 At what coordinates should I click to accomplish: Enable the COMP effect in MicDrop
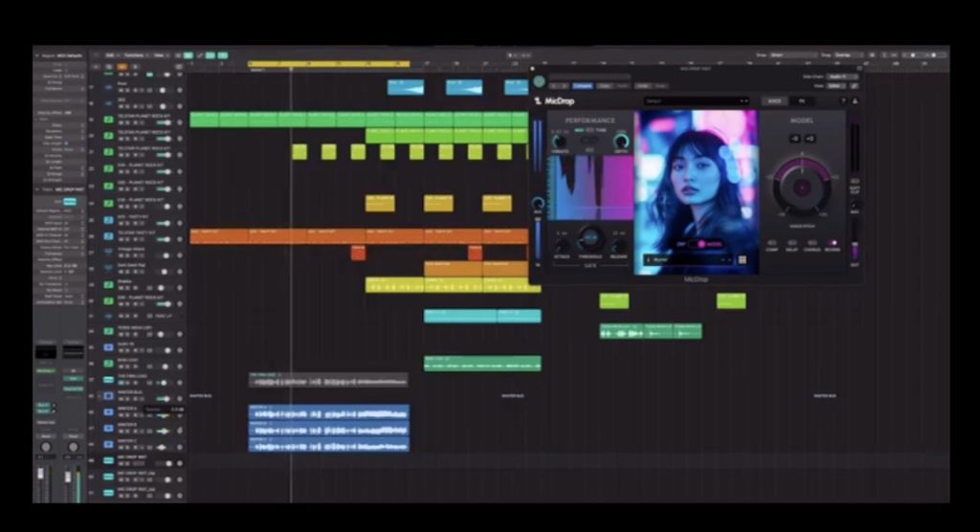pos(771,243)
